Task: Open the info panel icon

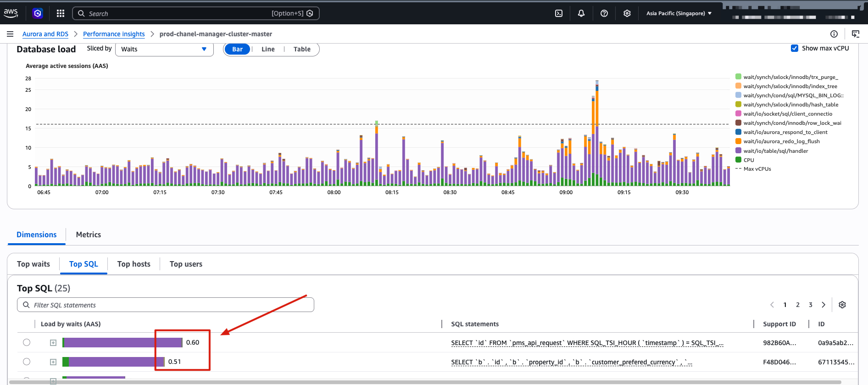Action: click(x=834, y=34)
